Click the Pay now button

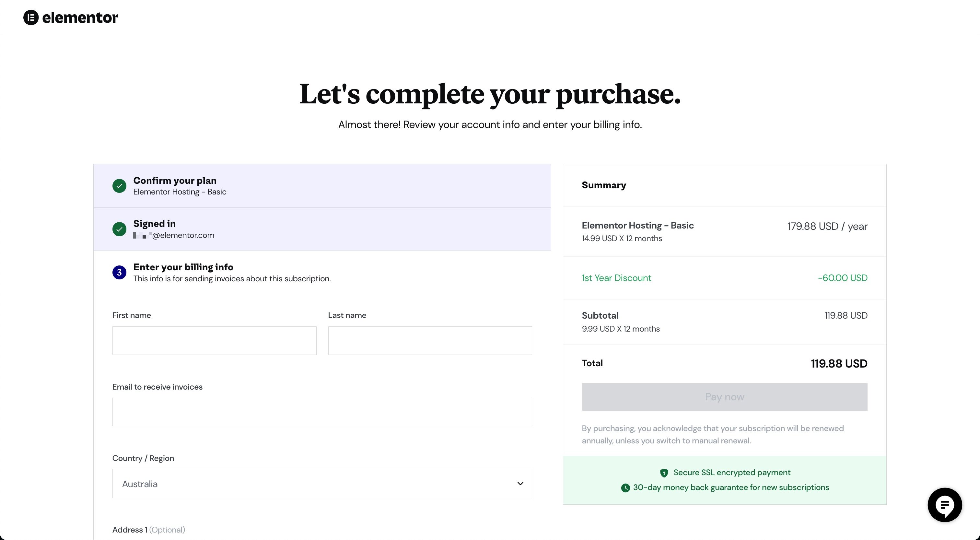tap(724, 397)
